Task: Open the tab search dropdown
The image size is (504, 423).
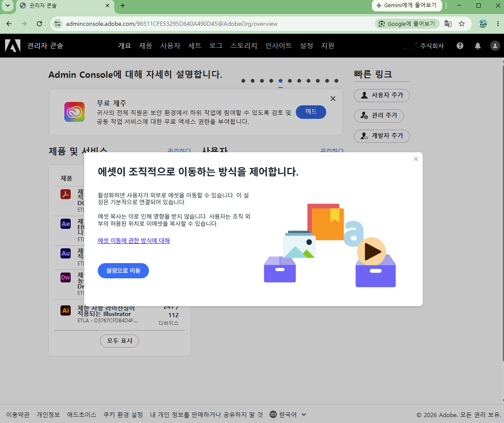Action: click(x=7, y=5)
